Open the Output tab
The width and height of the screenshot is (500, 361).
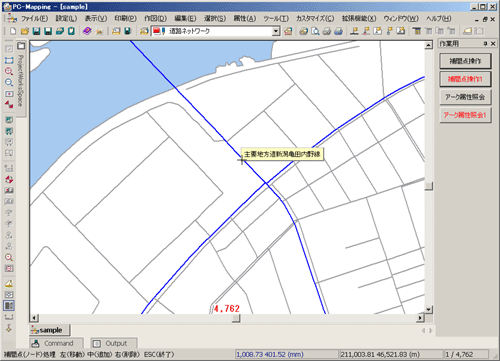pyautogui.click(x=114, y=343)
